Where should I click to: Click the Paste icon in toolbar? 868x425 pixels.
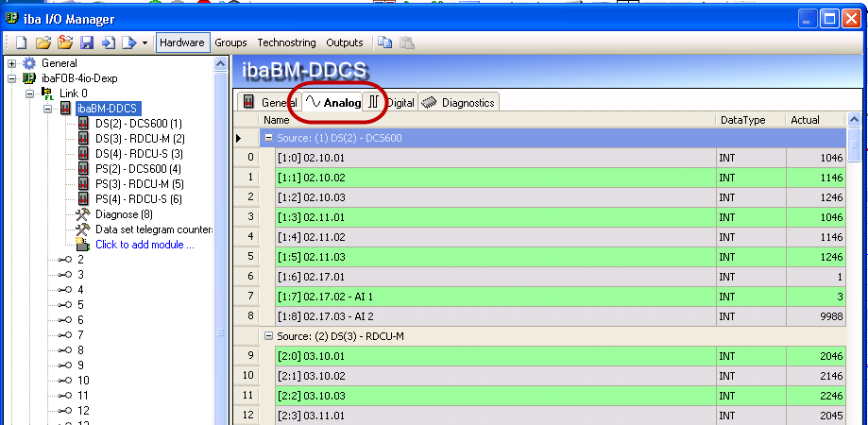tap(407, 42)
